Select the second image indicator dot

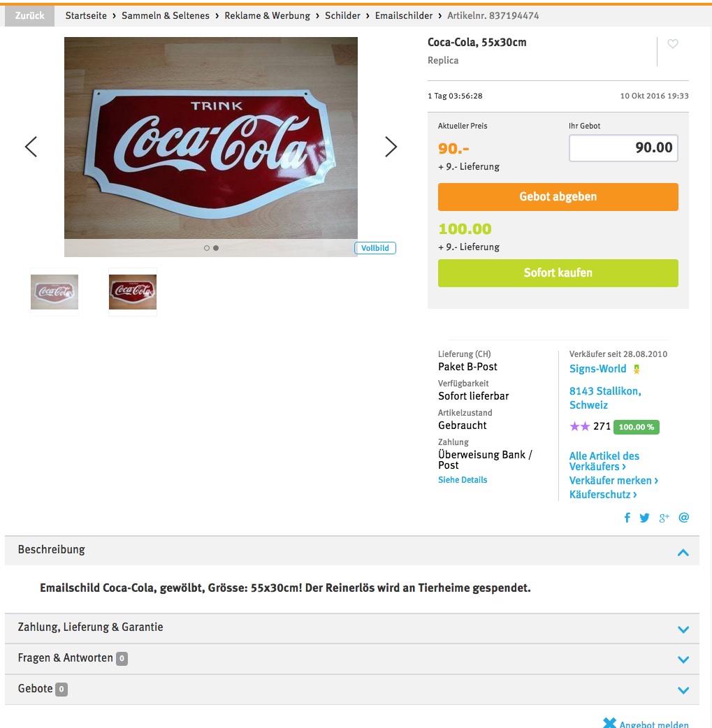coord(216,248)
